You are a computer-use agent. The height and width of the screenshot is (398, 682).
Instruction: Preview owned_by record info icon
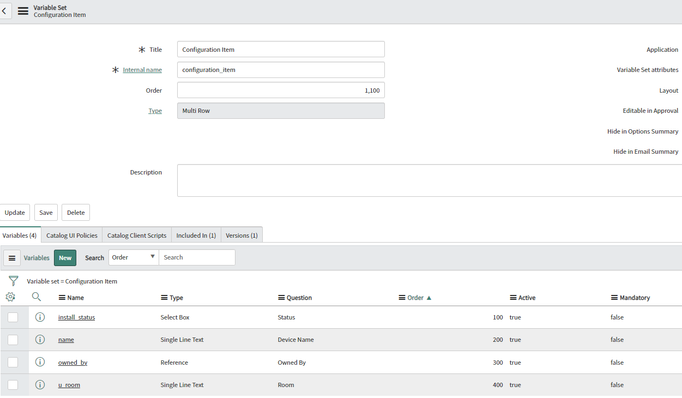pos(40,362)
